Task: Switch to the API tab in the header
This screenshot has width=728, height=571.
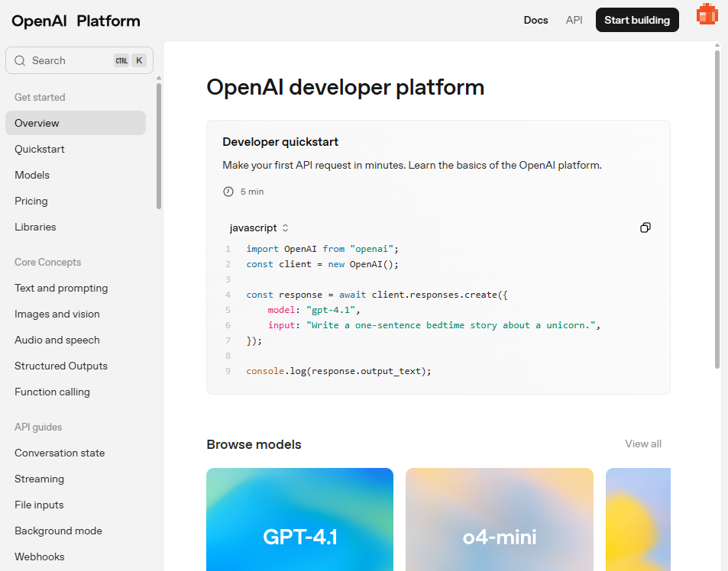Action: [x=574, y=20]
